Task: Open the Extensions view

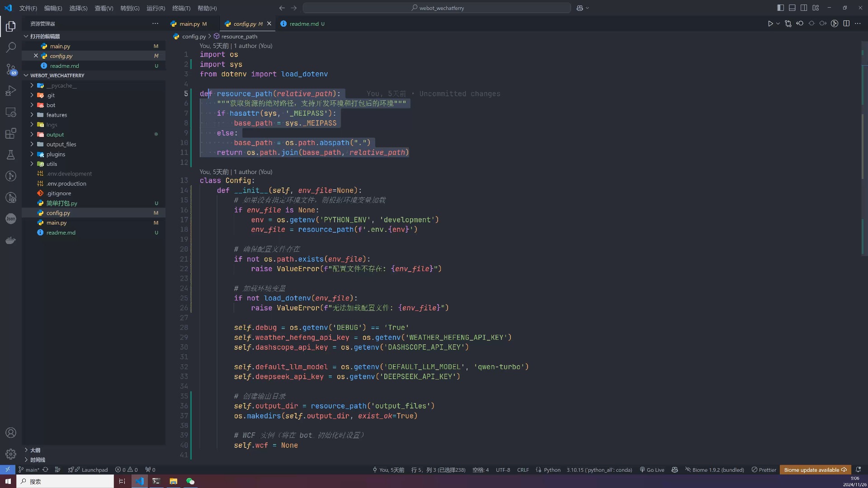Action: click(11, 134)
